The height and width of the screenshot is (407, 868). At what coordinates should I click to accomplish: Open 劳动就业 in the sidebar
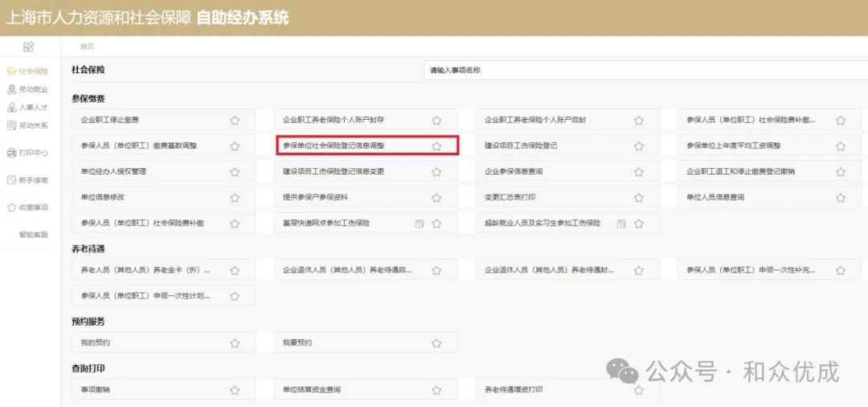point(27,89)
